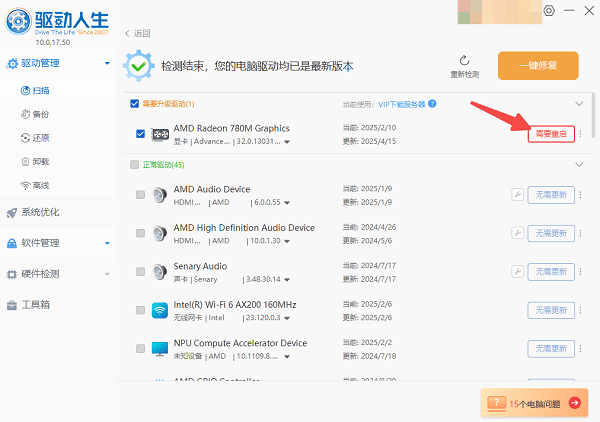Open version dropdown 10.0.1.30

coord(287,241)
